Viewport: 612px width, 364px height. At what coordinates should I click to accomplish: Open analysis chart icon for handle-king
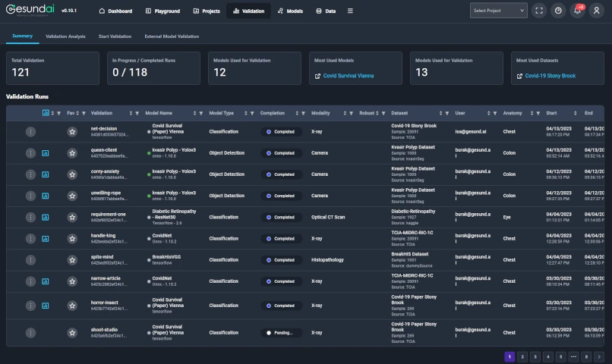click(x=46, y=239)
